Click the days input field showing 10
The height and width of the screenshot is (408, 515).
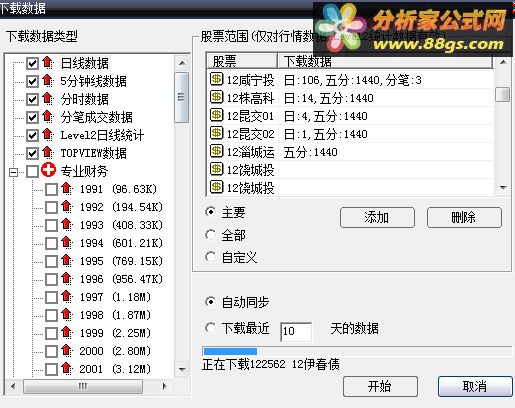[296, 331]
